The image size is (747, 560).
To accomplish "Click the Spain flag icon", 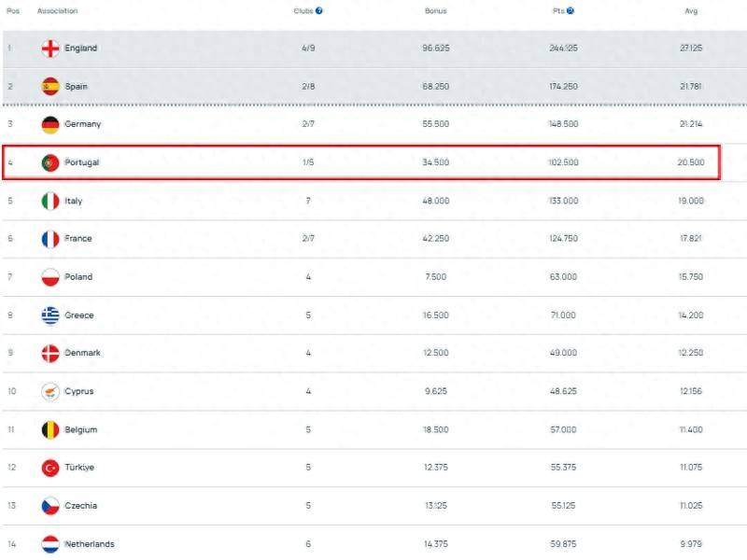I will [x=50, y=86].
